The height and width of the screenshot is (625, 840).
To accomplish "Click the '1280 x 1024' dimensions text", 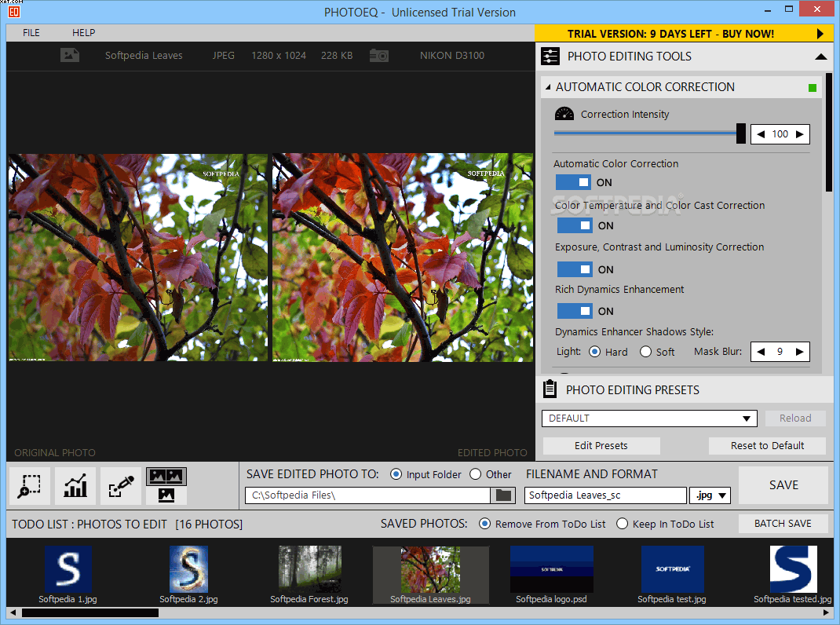I will [x=279, y=55].
